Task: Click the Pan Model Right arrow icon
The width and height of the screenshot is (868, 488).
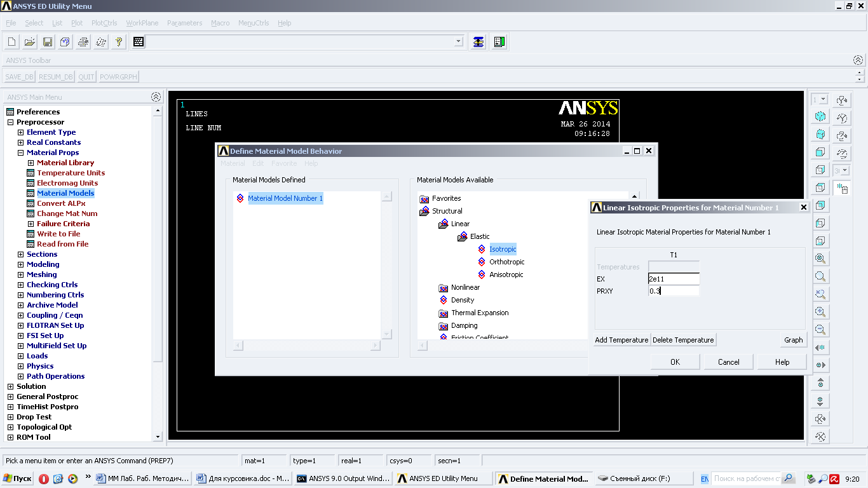Action: (x=820, y=365)
